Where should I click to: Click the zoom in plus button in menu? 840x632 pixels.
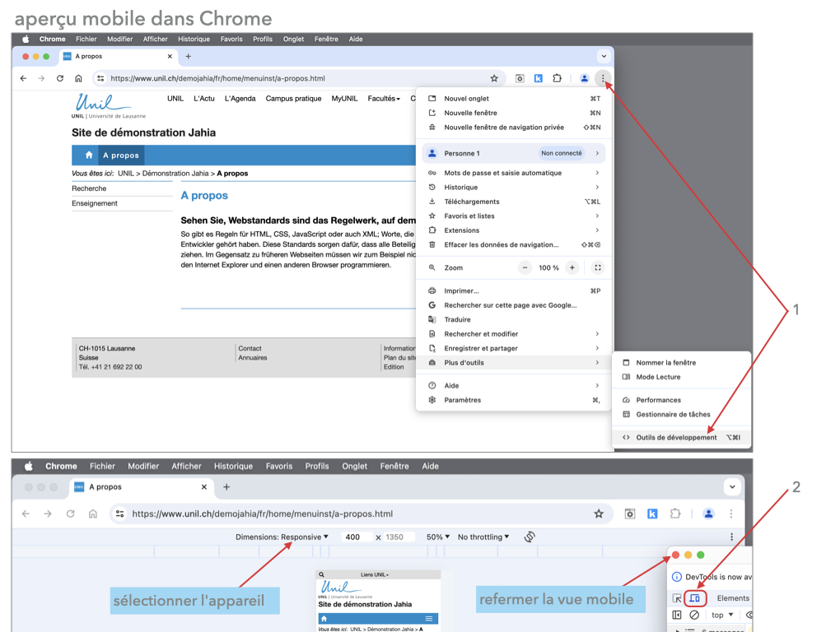click(572, 267)
